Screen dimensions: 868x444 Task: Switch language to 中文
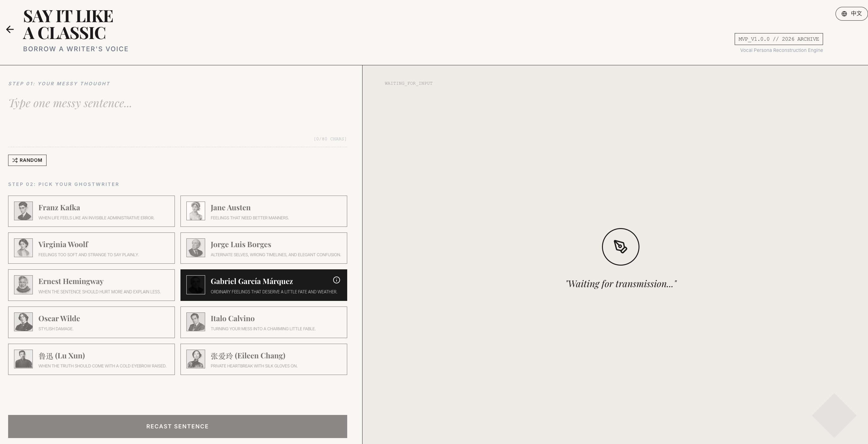click(x=856, y=14)
